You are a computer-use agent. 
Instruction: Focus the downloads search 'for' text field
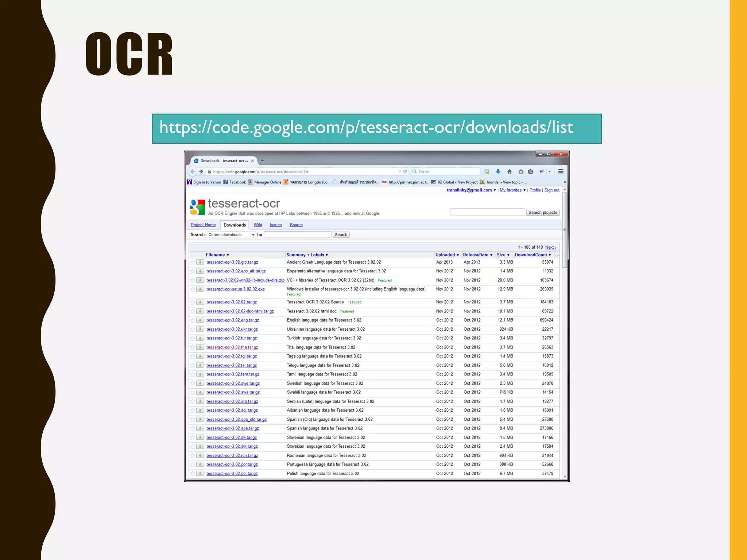[298, 235]
